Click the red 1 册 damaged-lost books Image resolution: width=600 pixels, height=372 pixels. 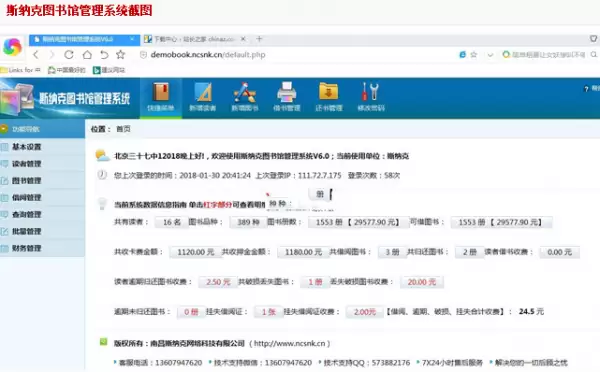pyautogui.click(x=315, y=282)
